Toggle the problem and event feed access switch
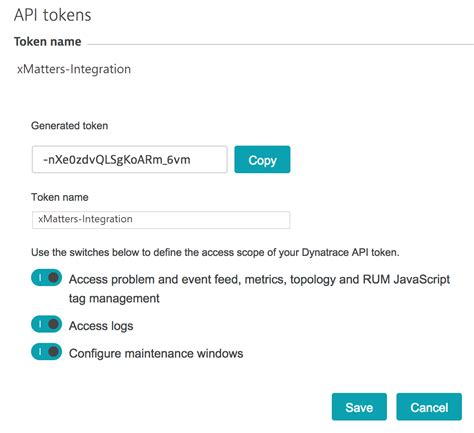 click(46, 278)
